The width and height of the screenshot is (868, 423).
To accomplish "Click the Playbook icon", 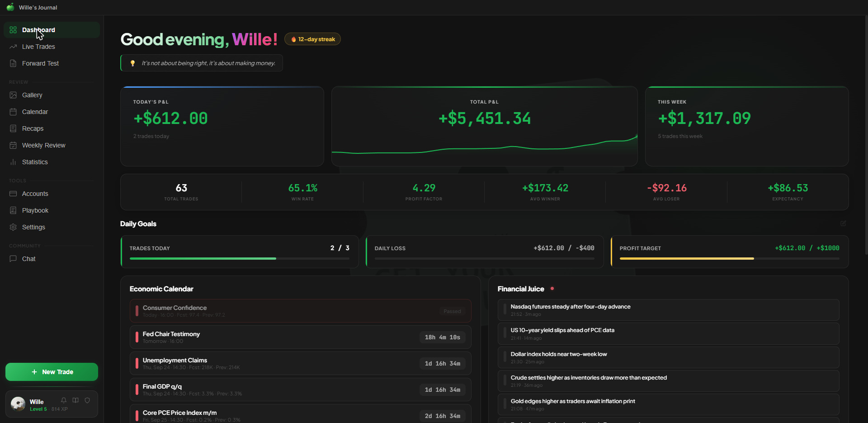I will click(x=13, y=210).
